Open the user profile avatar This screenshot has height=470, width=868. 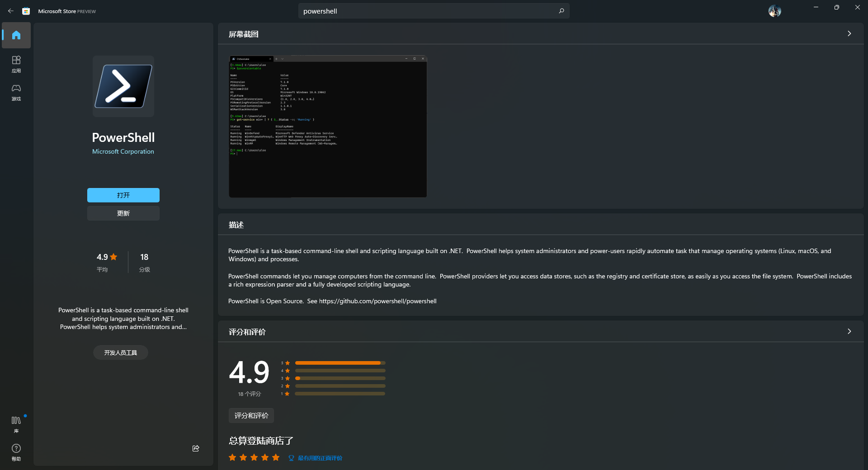click(x=774, y=11)
